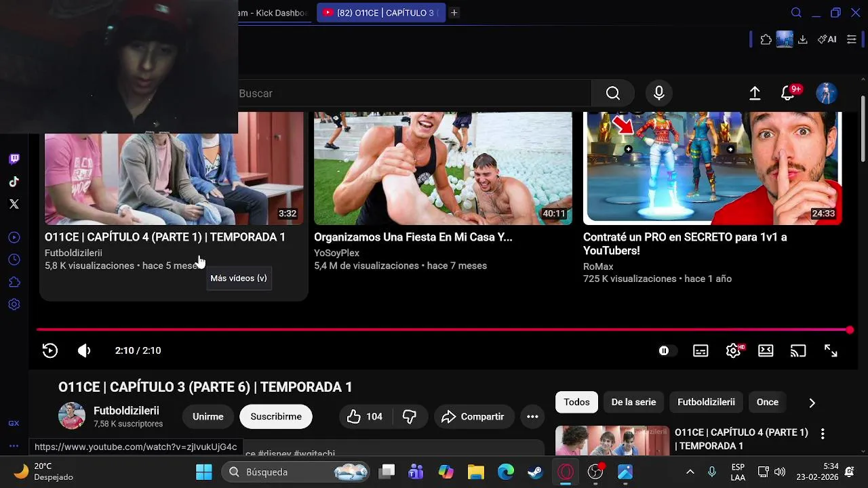Open a new browser tab with plus button

454,13
